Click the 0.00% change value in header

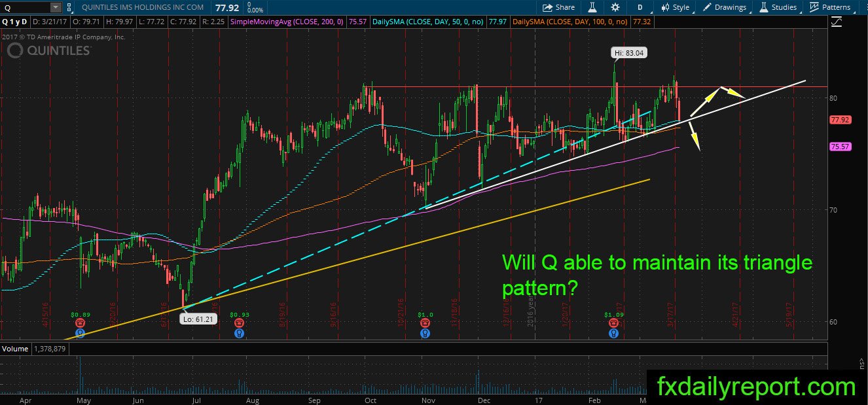(254, 10)
